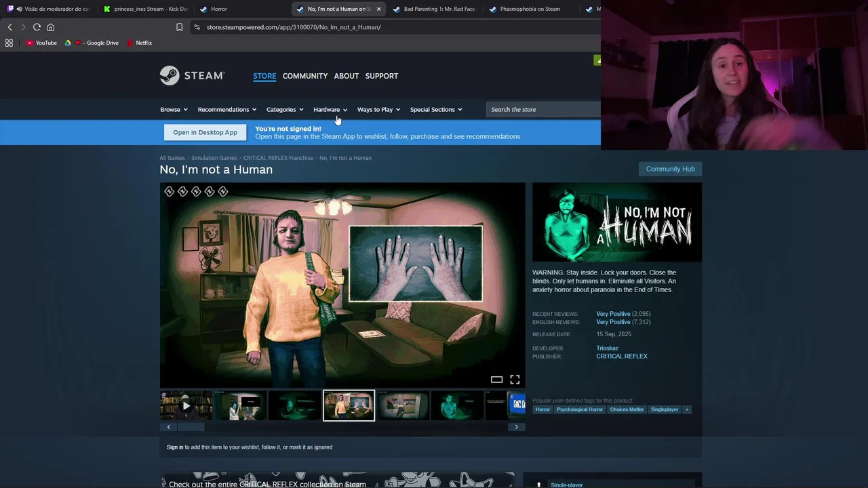
Task: Click the Singleplayer tag
Action: pos(665,409)
